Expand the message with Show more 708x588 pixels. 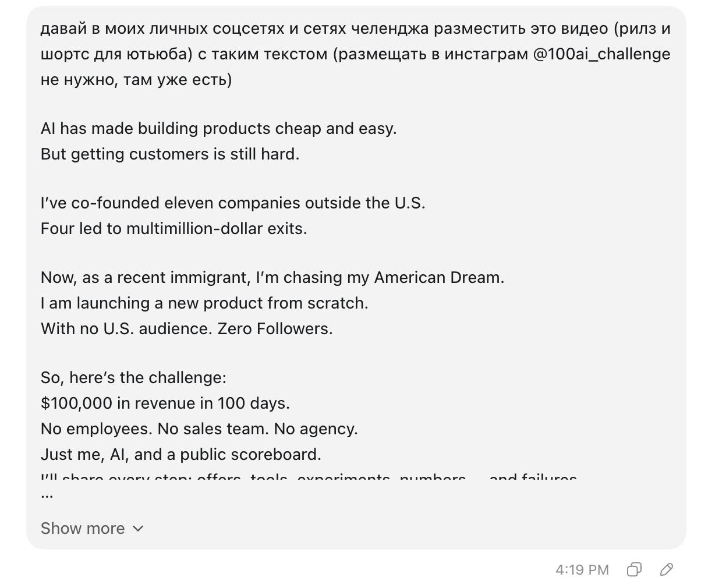(92, 528)
